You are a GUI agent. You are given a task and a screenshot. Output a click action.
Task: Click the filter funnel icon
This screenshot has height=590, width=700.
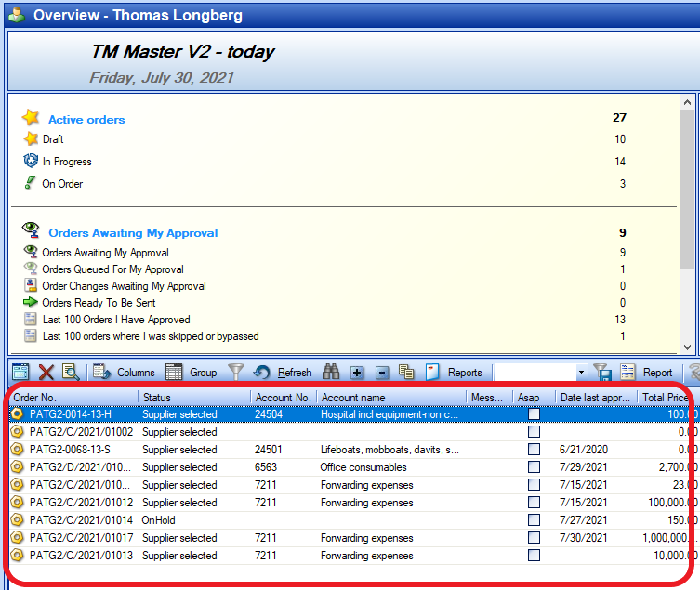pyautogui.click(x=236, y=372)
